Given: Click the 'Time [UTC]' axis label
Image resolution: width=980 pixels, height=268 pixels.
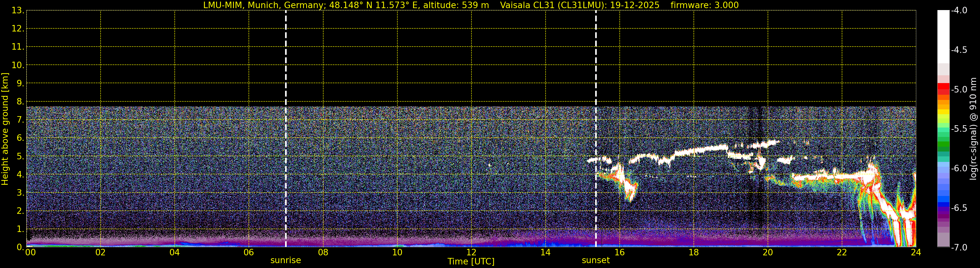Looking at the screenshot, I should (471, 262).
